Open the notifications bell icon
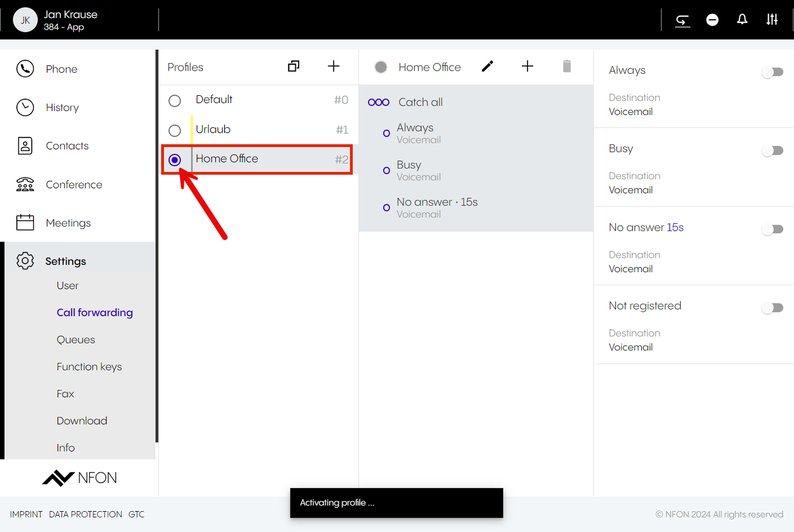This screenshot has height=532, width=794. pyautogui.click(x=742, y=19)
